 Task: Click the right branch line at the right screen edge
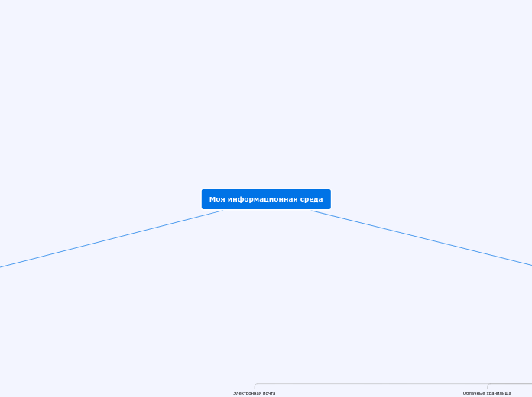529,265
